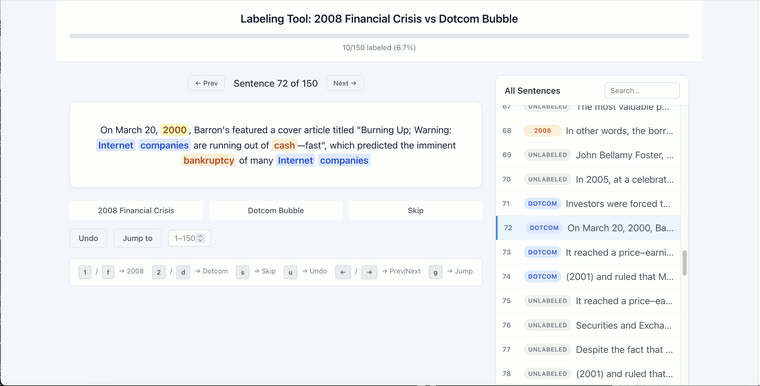Undo the last label

pos(88,238)
